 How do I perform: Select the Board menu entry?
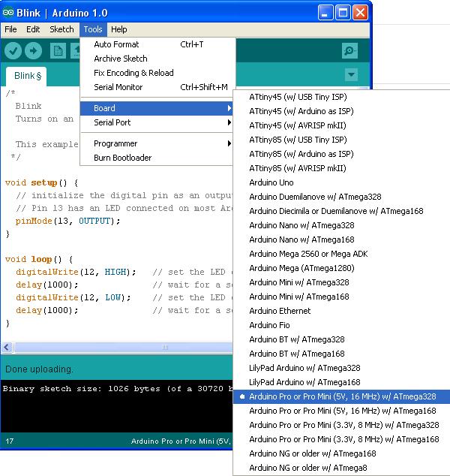pos(157,108)
